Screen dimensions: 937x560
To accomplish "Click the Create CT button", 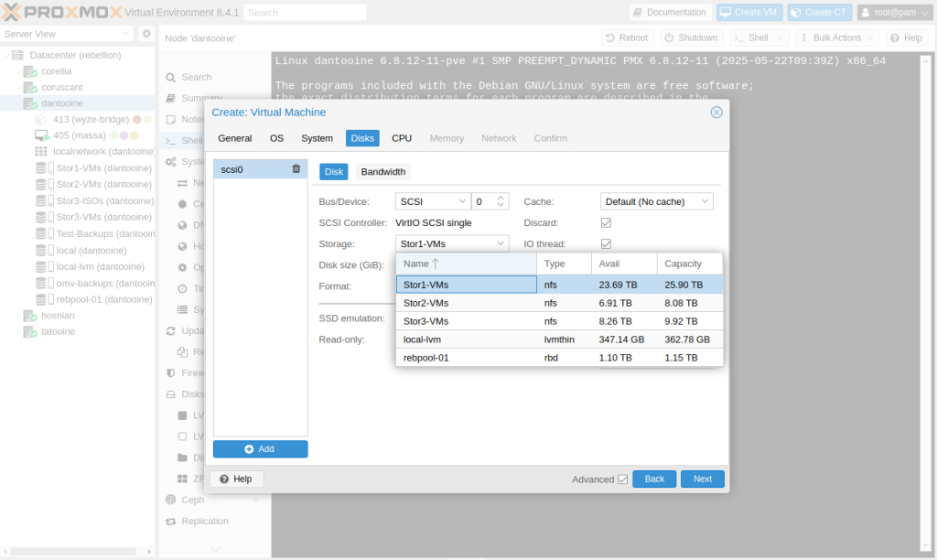I will coord(819,13).
